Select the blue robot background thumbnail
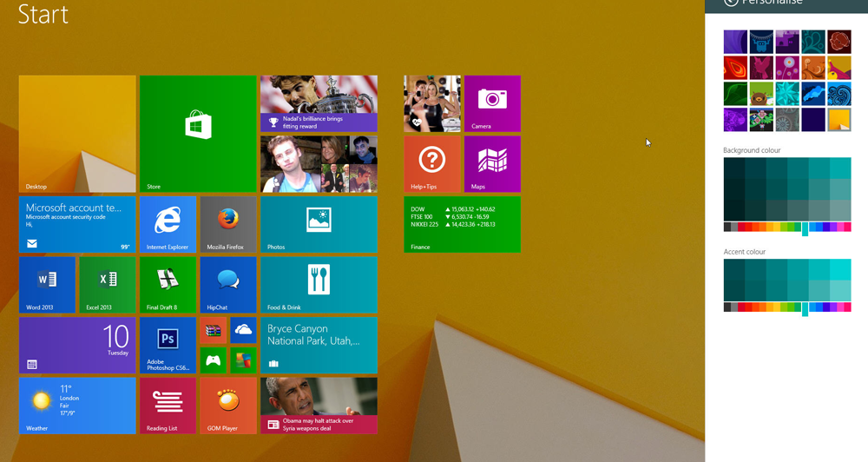The height and width of the screenshot is (462, 868). click(761, 42)
